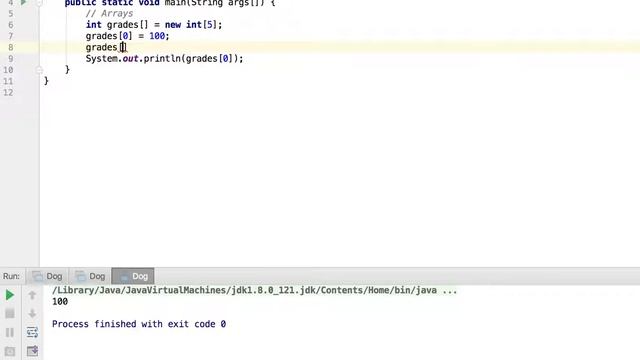Click the up stack trace arrow

32,295
